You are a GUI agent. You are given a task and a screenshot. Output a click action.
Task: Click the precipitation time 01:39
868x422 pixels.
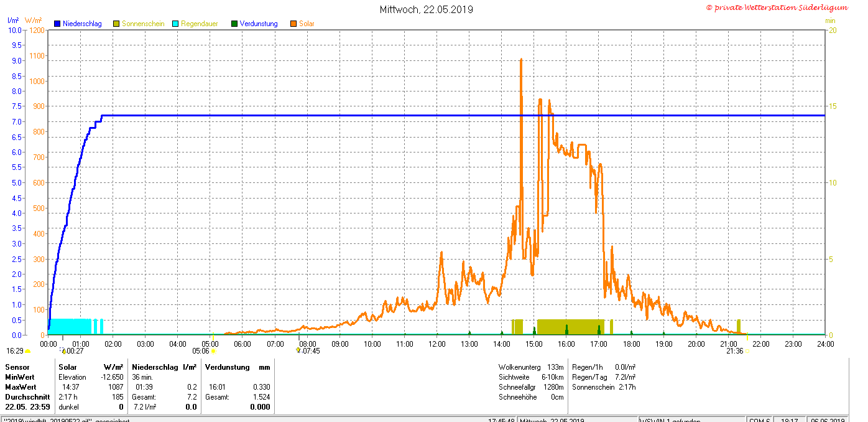click(x=144, y=387)
